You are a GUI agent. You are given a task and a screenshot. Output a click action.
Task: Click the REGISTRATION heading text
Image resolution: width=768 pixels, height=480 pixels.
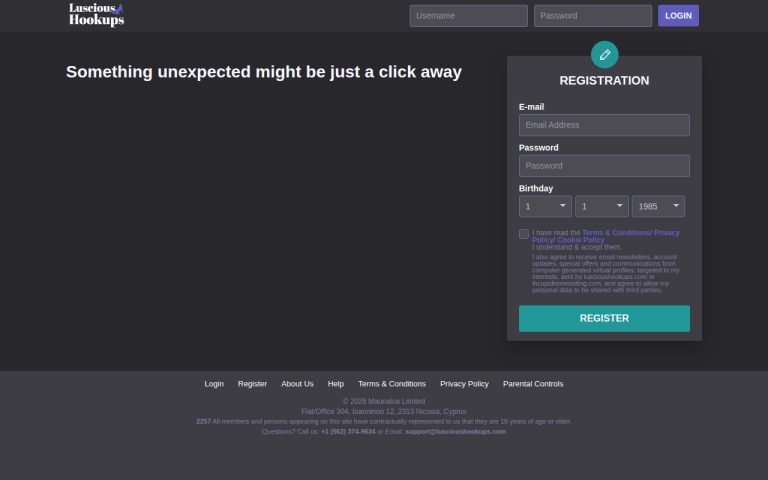(604, 81)
